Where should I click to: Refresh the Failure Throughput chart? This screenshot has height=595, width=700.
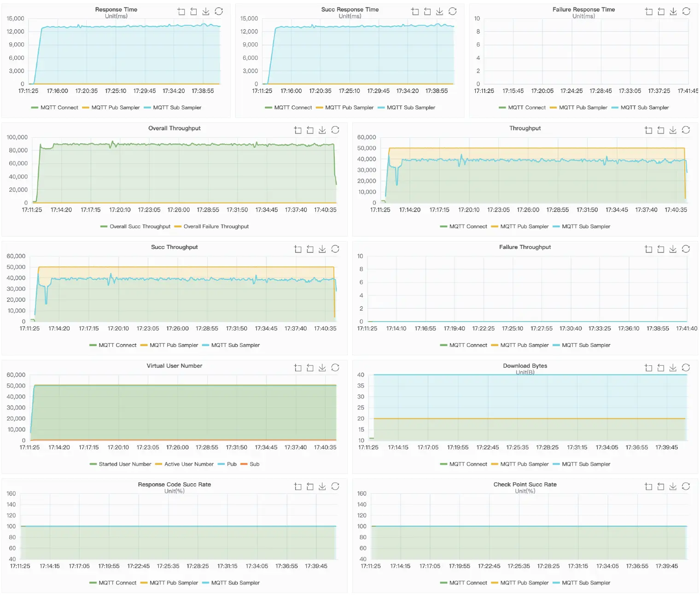[x=686, y=249]
